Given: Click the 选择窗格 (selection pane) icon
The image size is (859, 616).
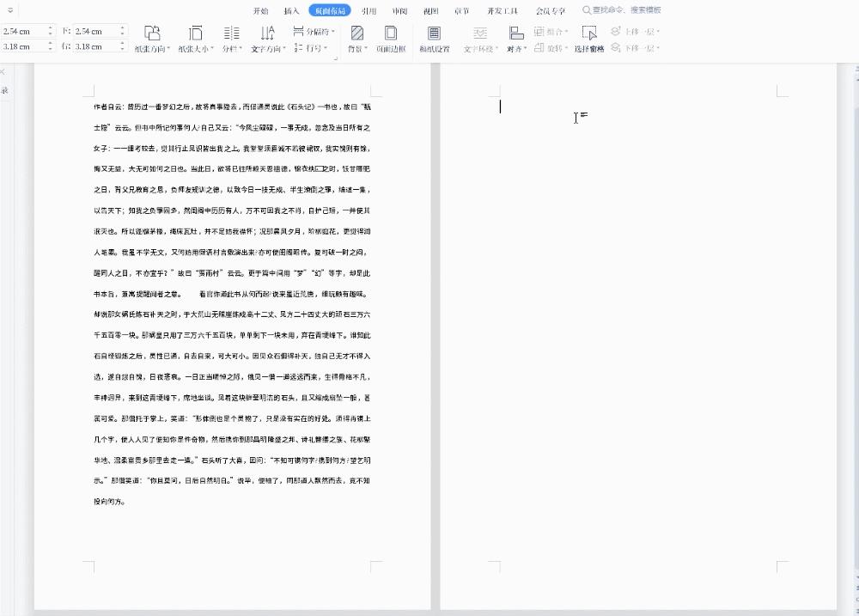Looking at the screenshot, I should click(x=590, y=34).
